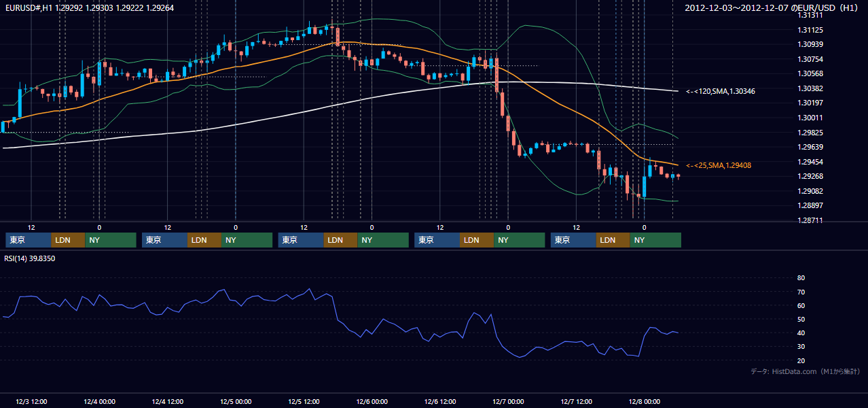Image resolution: width=868 pixels, height=408 pixels.
Task: Click price axis label 1.28711
Action: [810, 220]
